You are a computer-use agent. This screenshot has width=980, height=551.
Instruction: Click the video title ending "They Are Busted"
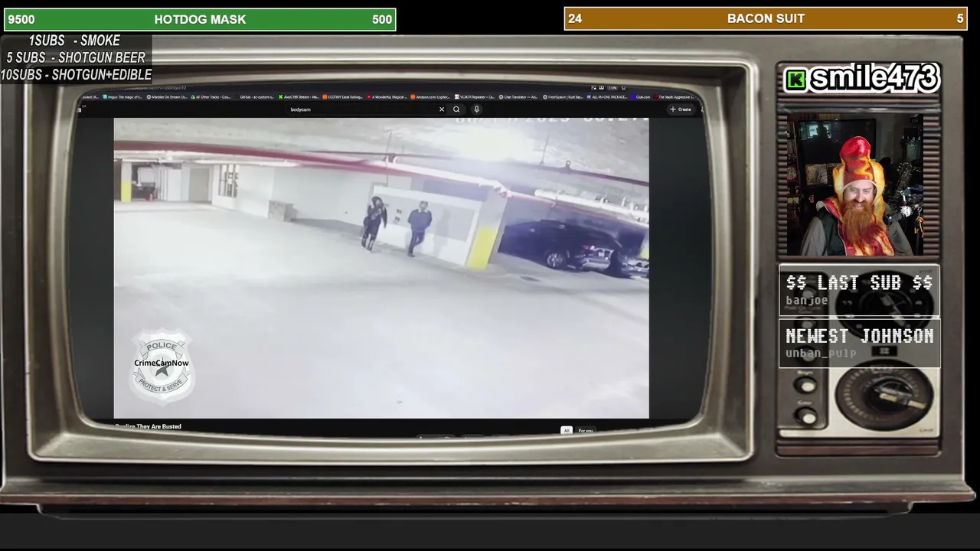tap(148, 426)
